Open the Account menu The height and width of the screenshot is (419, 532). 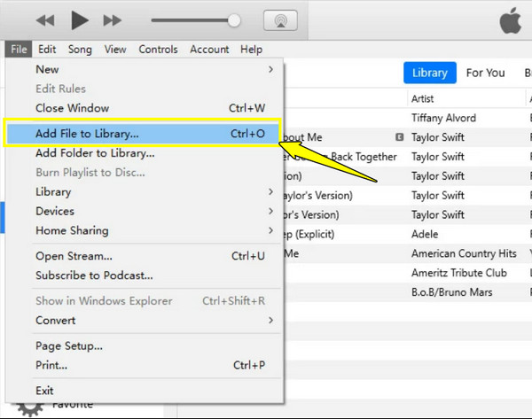tap(209, 50)
